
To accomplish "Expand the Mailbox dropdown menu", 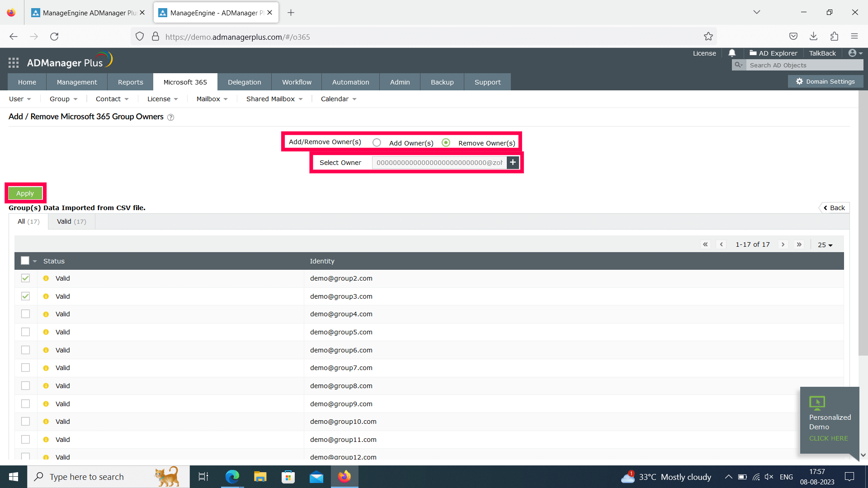I will 212,99.
